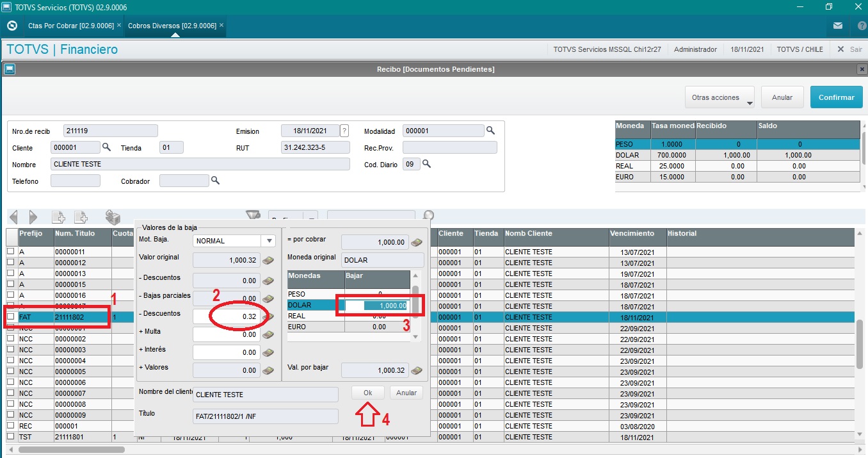
Task: Click the first add-document toolbar icon
Action: pos(58,217)
